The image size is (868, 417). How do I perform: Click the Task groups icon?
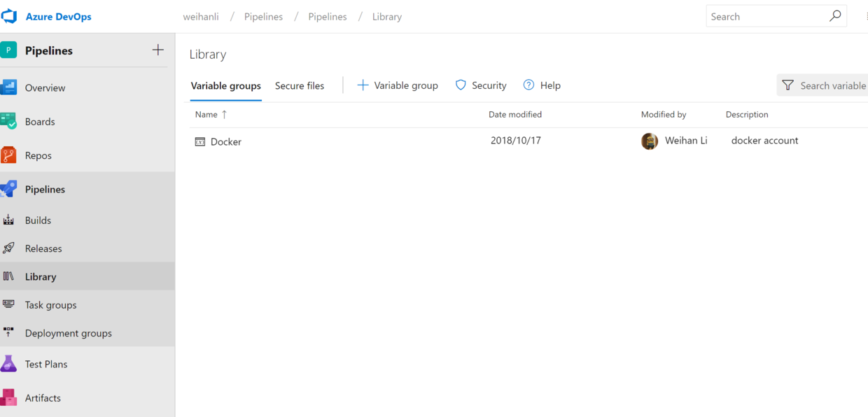tap(8, 304)
